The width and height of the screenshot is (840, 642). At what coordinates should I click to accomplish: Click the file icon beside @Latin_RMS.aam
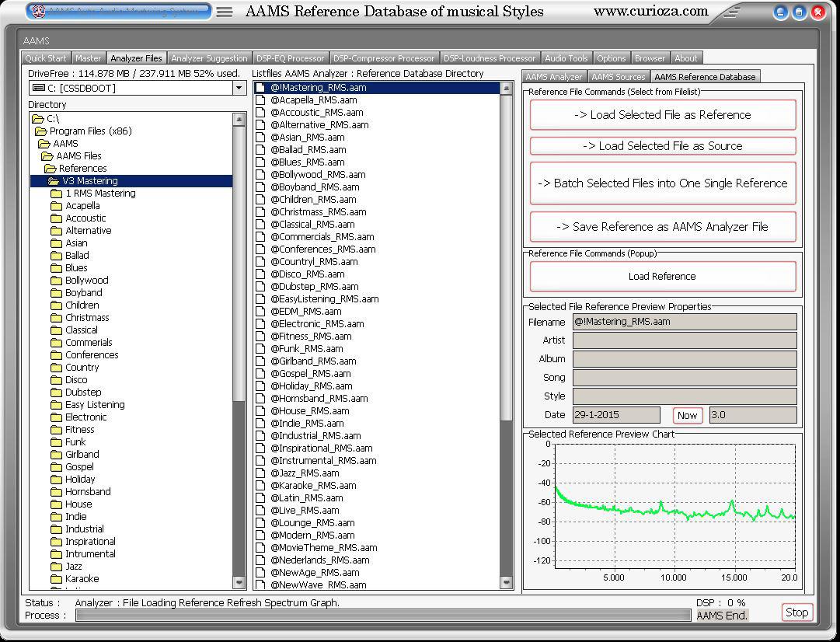click(x=260, y=498)
